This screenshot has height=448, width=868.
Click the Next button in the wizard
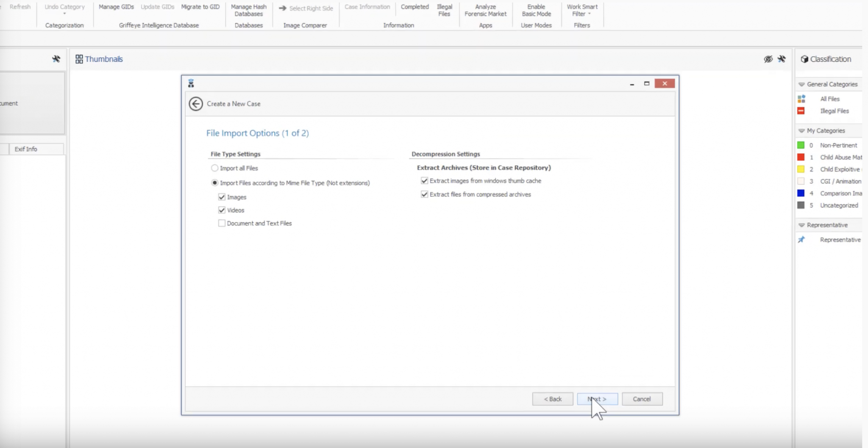click(x=597, y=398)
